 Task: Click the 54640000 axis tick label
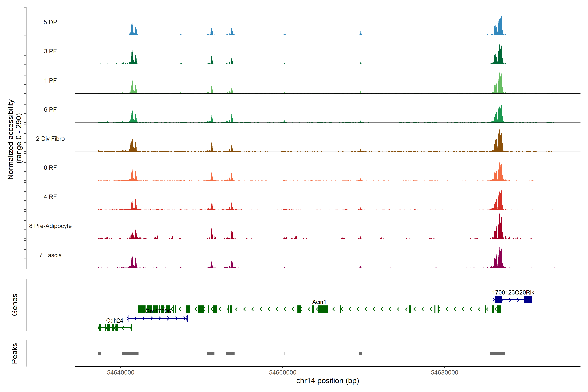point(121,372)
